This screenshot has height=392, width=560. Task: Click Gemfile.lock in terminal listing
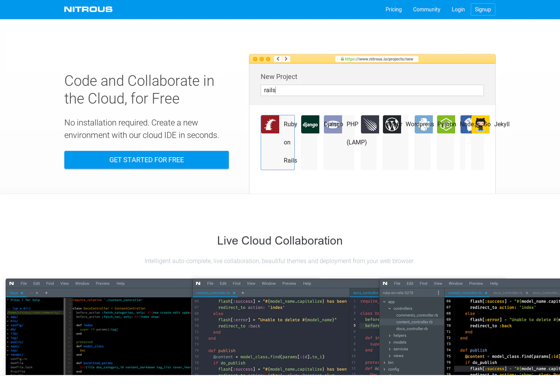pyautogui.click(x=22, y=367)
